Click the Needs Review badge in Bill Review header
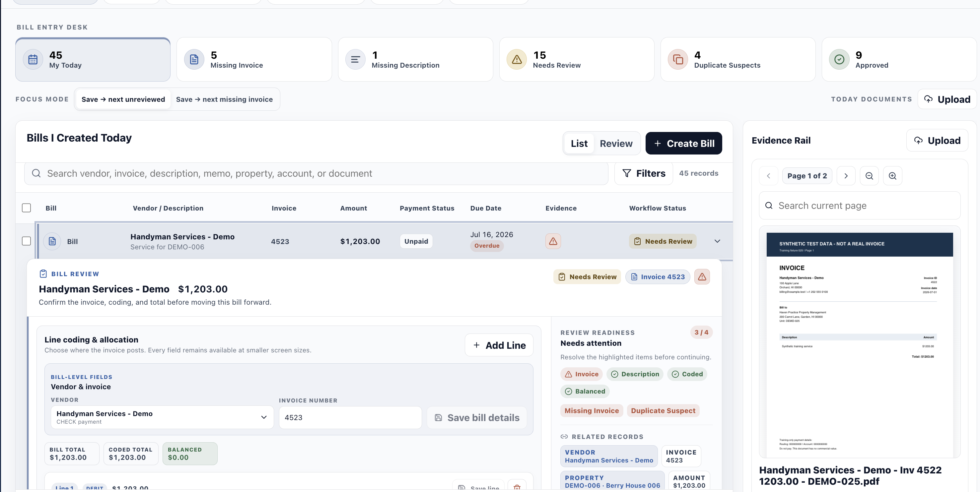The image size is (980, 492). (587, 277)
